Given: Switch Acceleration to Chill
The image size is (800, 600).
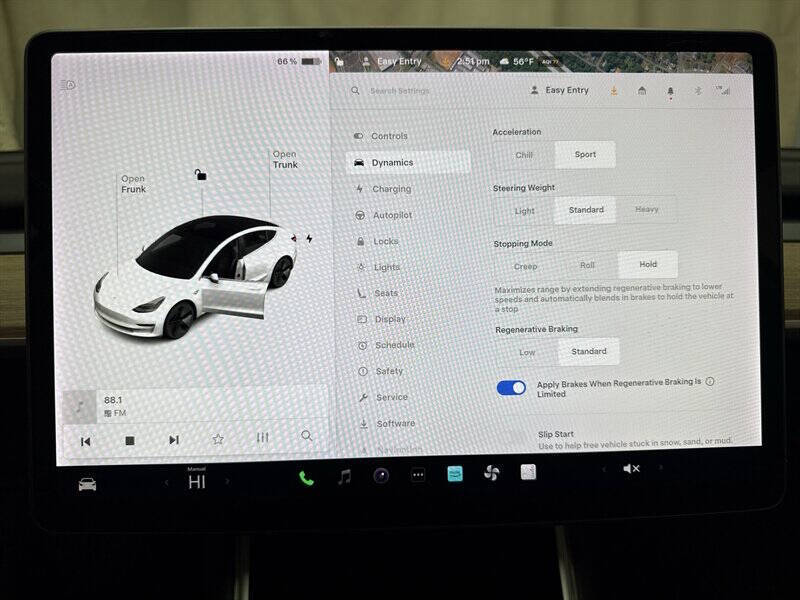Looking at the screenshot, I should 523,154.
